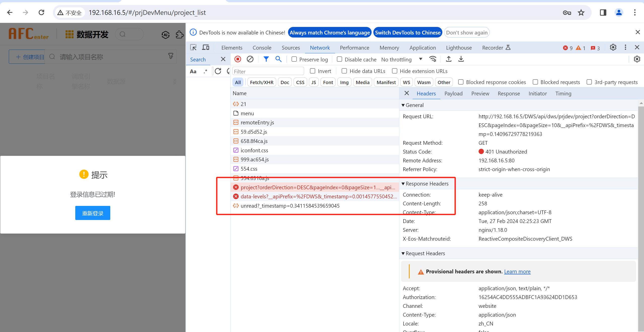
Task: Toggle the device toolbar icon
Action: (206, 48)
